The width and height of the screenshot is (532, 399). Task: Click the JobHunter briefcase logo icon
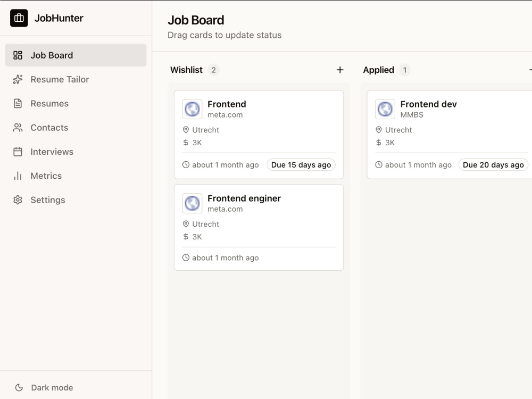pos(19,18)
